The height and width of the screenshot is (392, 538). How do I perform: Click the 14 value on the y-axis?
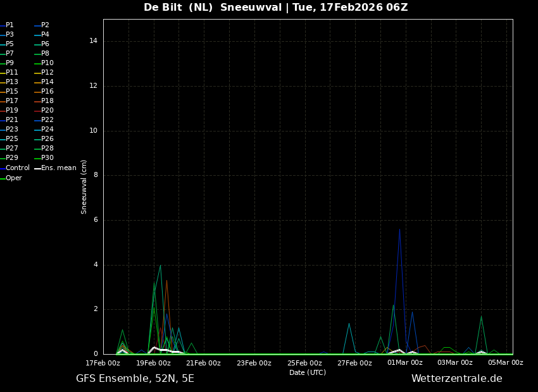94,41
